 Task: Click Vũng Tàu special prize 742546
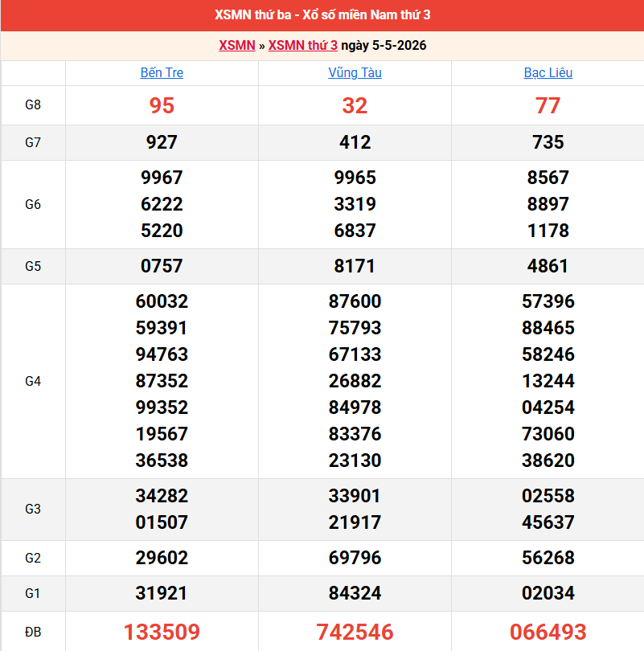coord(355,632)
